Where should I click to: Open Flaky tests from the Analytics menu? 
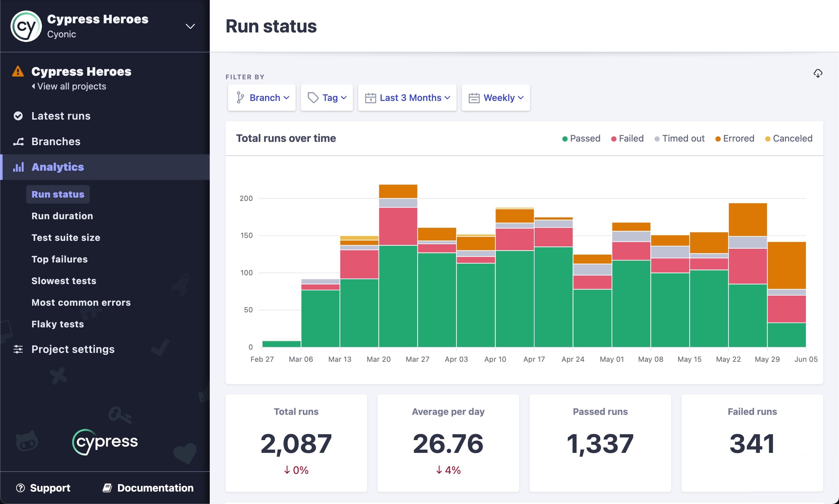57,324
